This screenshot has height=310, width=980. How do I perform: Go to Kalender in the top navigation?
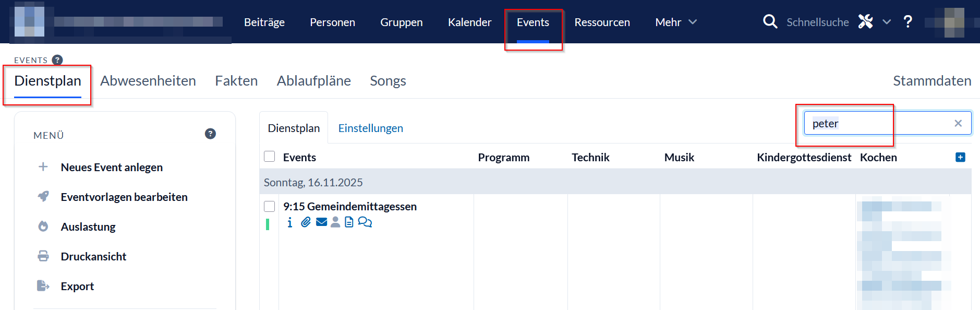click(x=469, y=22)
